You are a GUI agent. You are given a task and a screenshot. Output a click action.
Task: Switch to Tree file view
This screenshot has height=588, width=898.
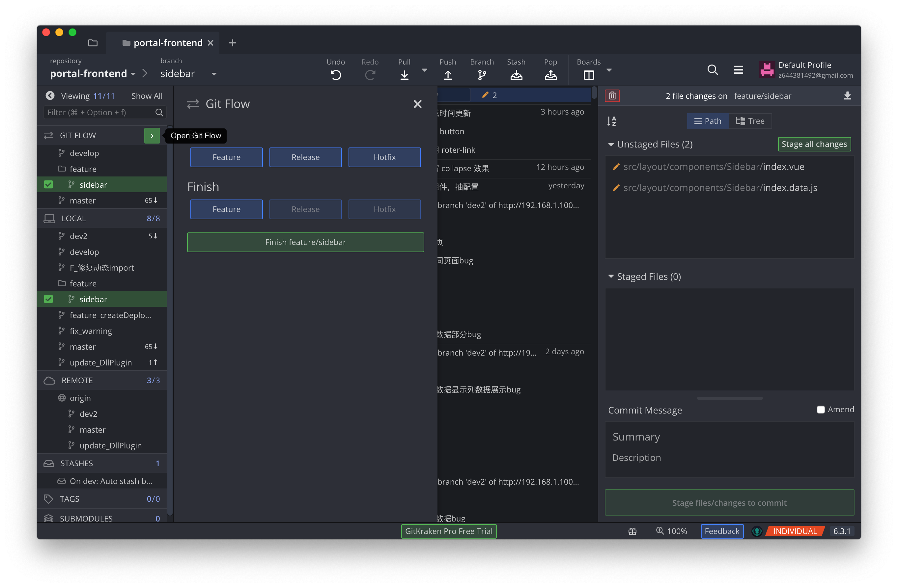point(750,121)
